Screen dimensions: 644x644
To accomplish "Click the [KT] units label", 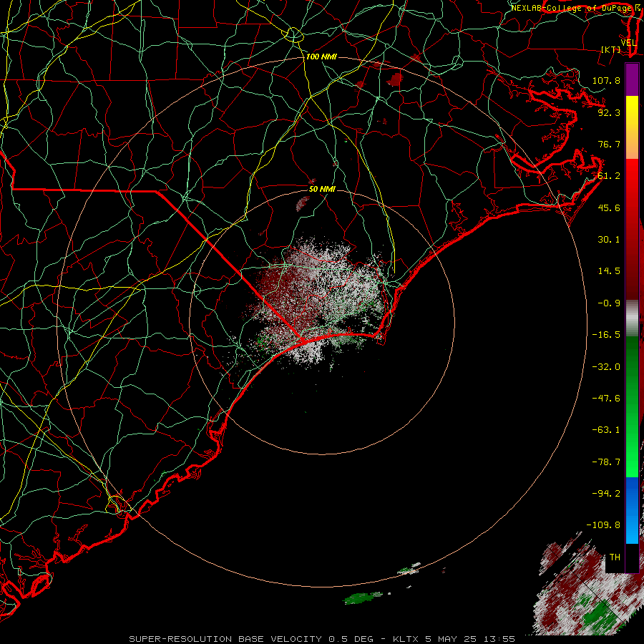I will coord(611,49).
